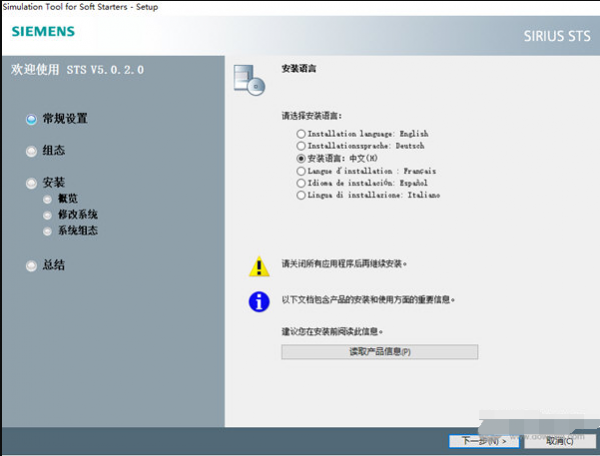This screenshot has height=456, width=600.
Task: Click 读取产品信息 button
Action: (x=380, y=352)
